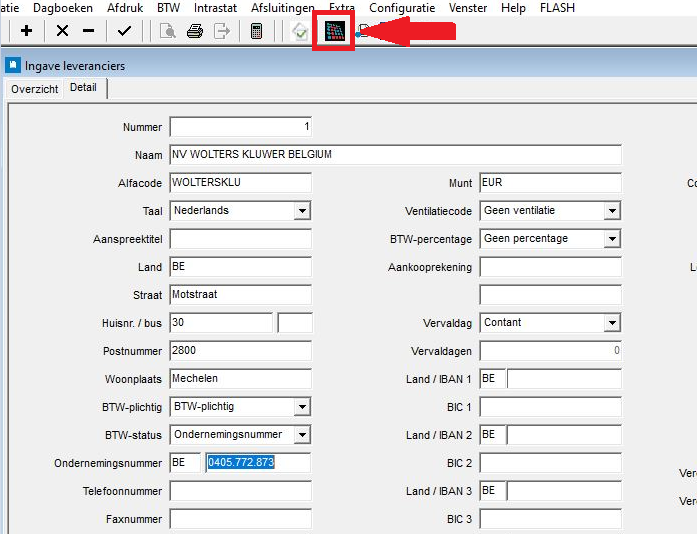Expand the BTW-status dropdown

302,435
